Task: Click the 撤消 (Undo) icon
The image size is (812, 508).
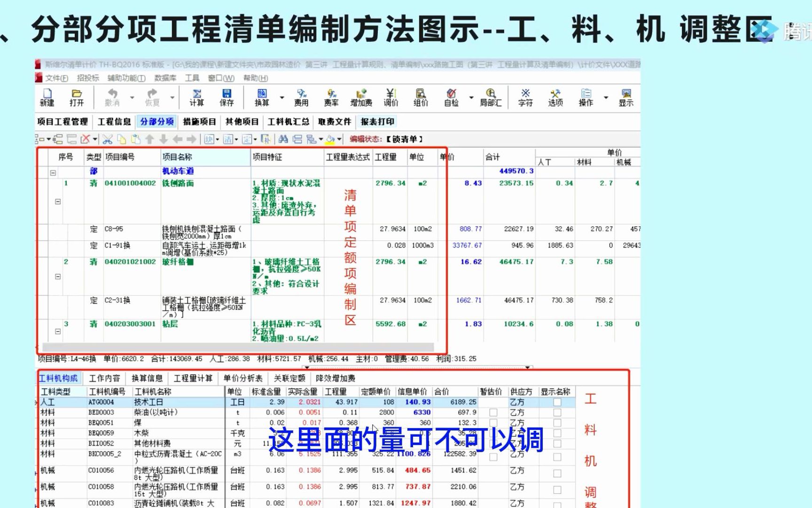Action: coord(112,97)
